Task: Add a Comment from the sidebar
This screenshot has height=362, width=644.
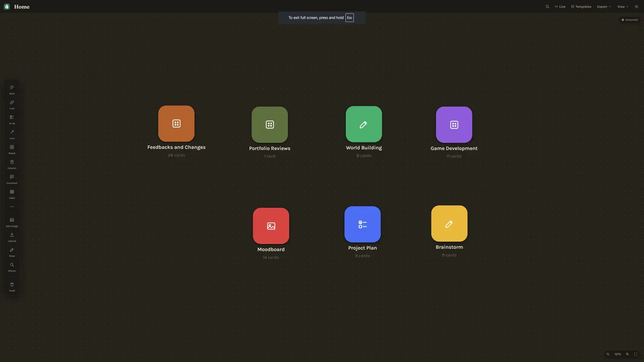Action: click(x=12, y=179)
